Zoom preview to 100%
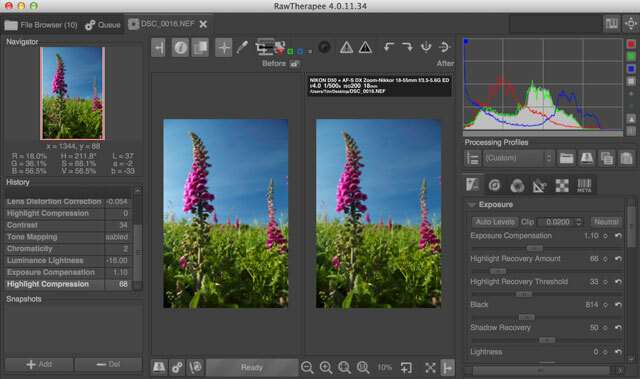 pos(363,368)
